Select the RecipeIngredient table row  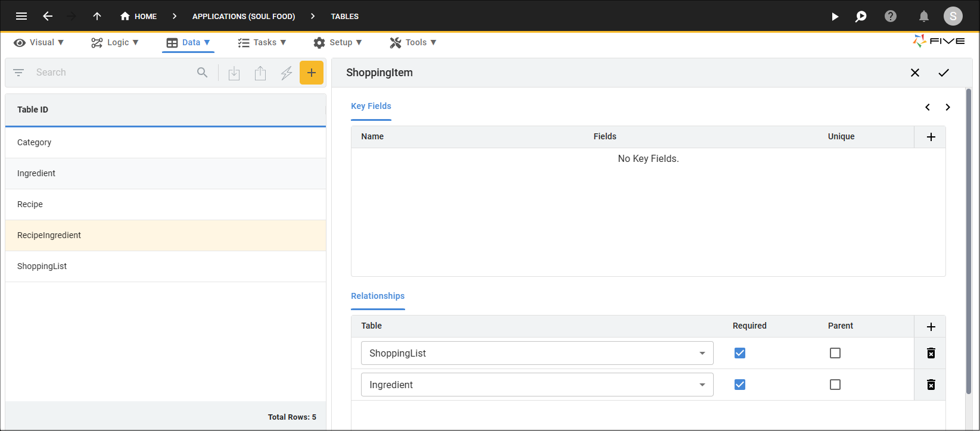[166, 235]
